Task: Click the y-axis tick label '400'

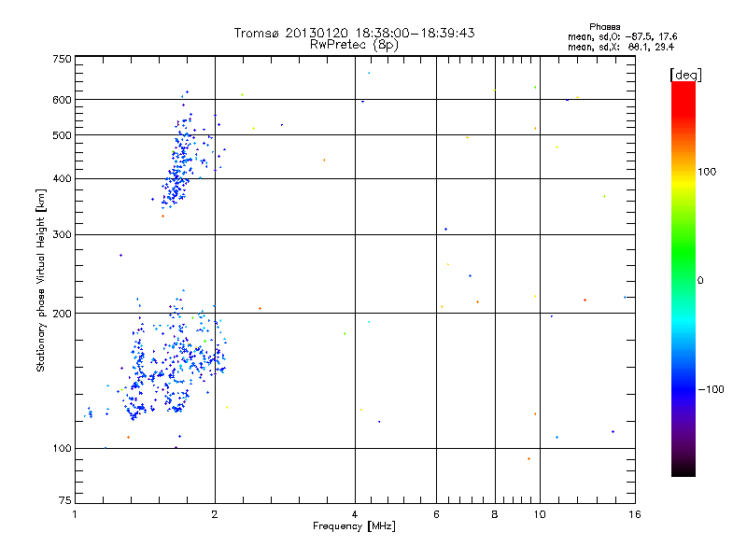Action: pyautogui.click(x=62, y=178)
